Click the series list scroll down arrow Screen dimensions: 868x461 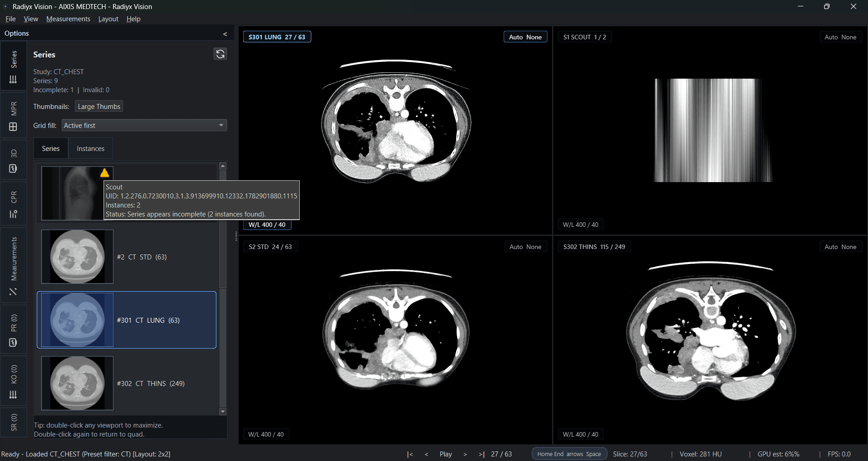[x=223, y=411]
